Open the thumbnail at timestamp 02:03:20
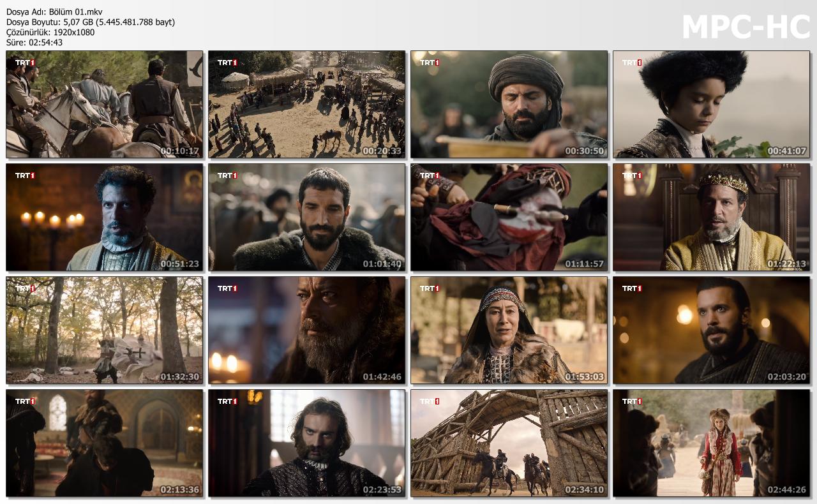The height and width of the screenshot is (504, 817). point(712,330)
